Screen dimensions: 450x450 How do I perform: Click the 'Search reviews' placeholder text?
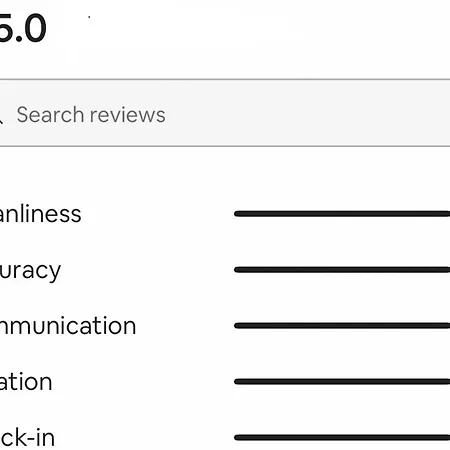pyautogui.click(x=91, y=115)
